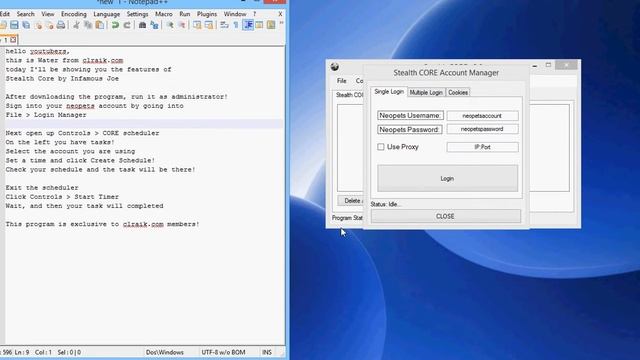640x360 pixels.
Task: Click the Delete button in Stealth Core window
Action: click(x=351, y=200)
